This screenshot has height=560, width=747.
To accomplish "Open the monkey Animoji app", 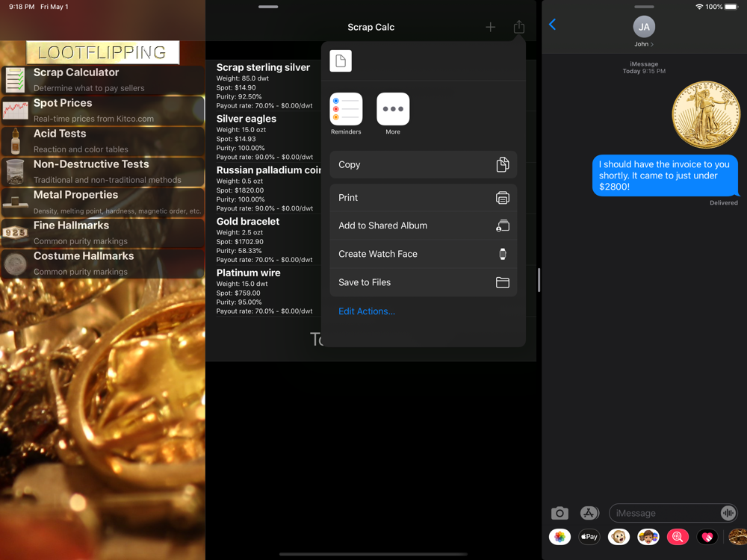I will [x=619, y=537].
